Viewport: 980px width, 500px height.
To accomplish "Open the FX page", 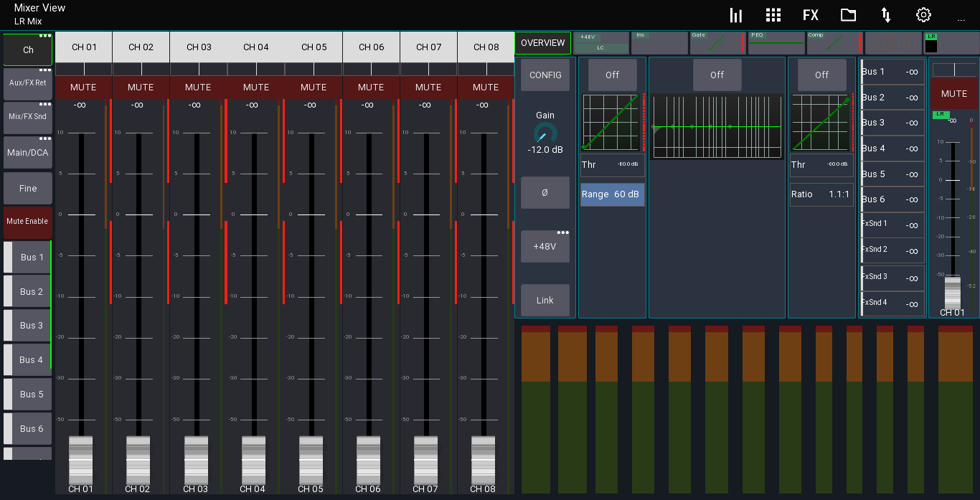I will tap(811, 15).
